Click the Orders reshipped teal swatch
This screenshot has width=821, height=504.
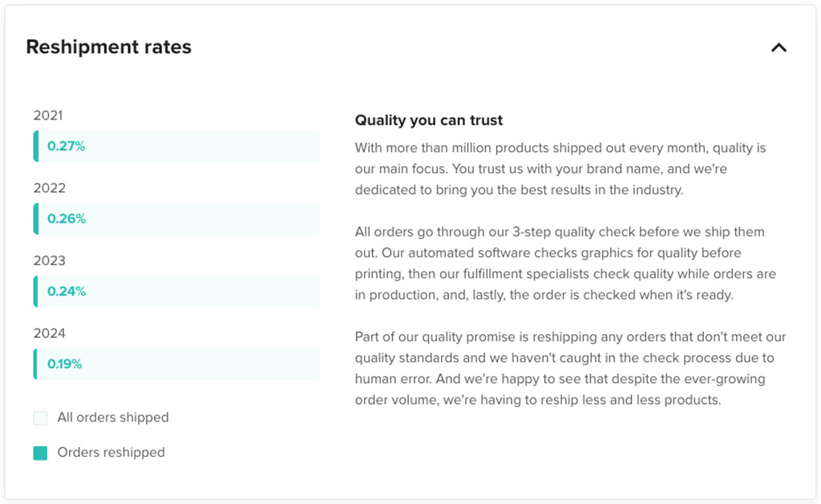[40, 454]
